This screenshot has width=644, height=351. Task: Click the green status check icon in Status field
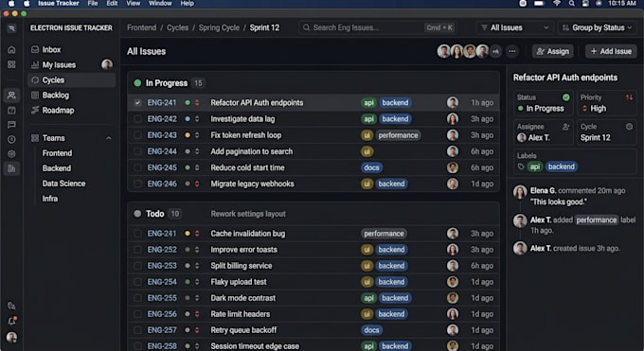[566, 97]
